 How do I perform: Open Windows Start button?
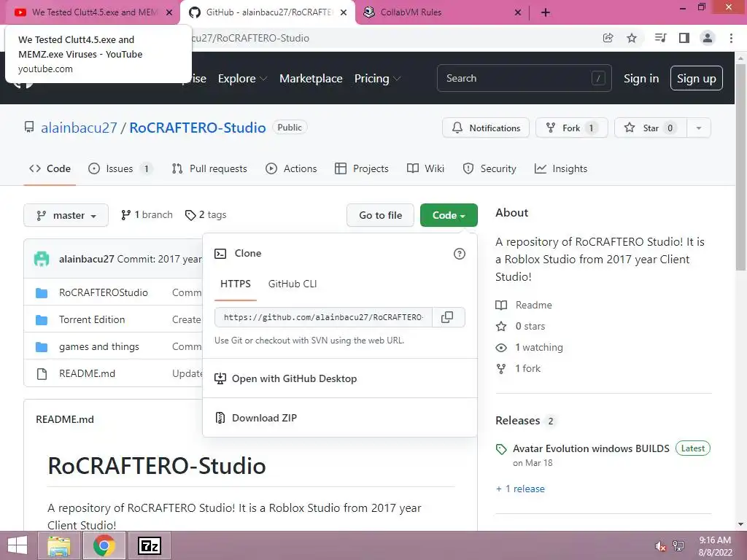(x=18, y=545)
